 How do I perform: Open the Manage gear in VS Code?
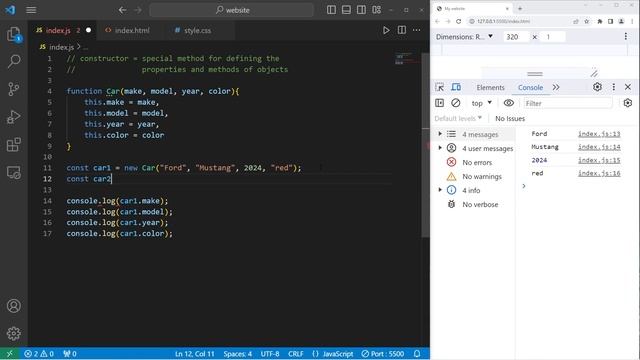pyautogui.click(x=14, y=333)
